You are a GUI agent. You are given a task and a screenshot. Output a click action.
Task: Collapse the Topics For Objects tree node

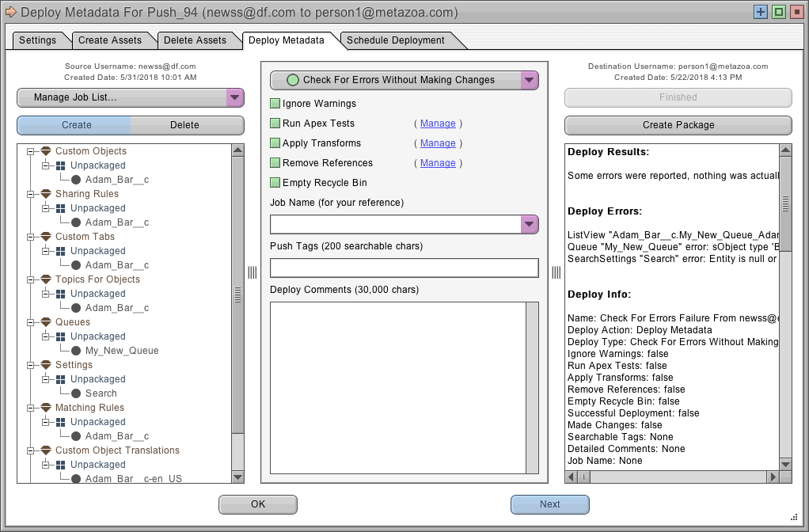30,280
